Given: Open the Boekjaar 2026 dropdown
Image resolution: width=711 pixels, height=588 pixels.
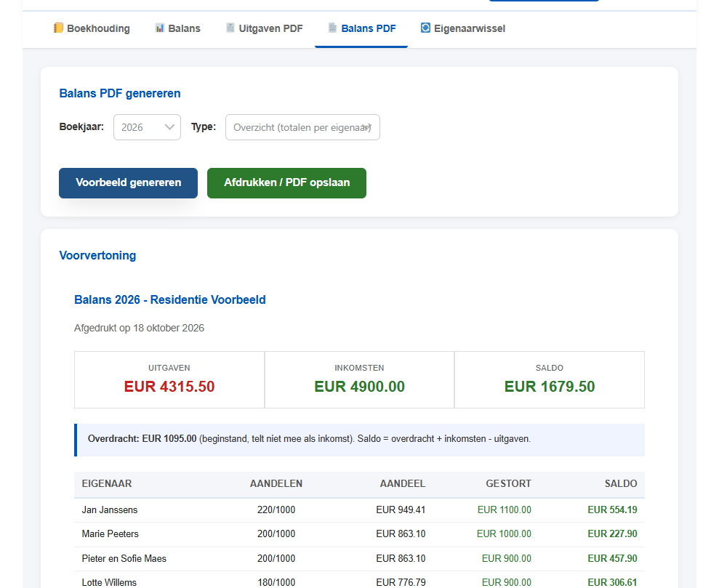Looking at the screenshot, I should click(x=147, y=127).
